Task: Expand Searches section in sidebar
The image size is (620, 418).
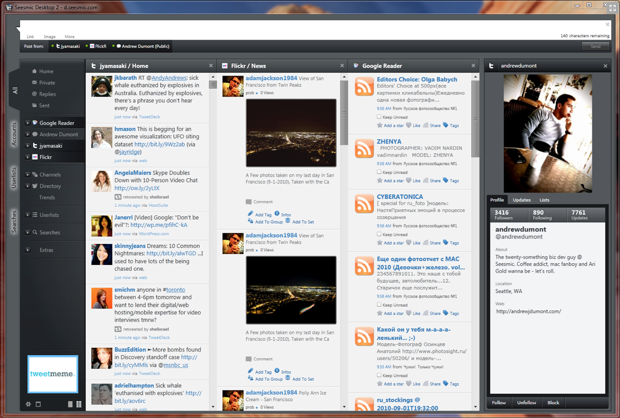Action: [27, 232]
